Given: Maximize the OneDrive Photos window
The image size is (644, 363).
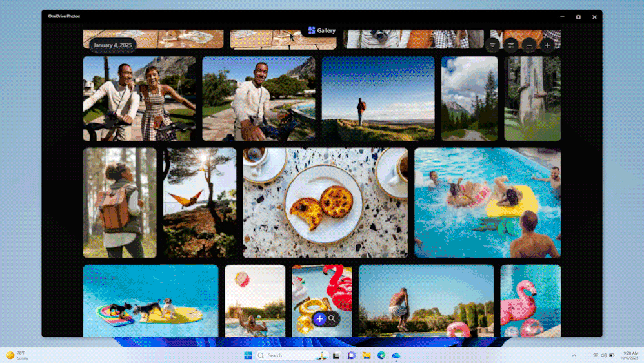Looking at the screenshot, I should coord(578,17).
